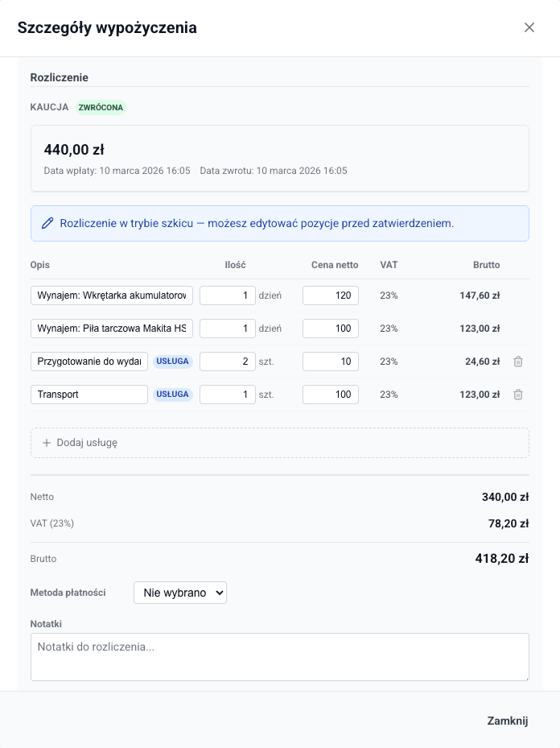Viewport: 560px width, 748px height.
Task: Edit quantity for Wkrętarka rental row
Action: coord(228,295)
